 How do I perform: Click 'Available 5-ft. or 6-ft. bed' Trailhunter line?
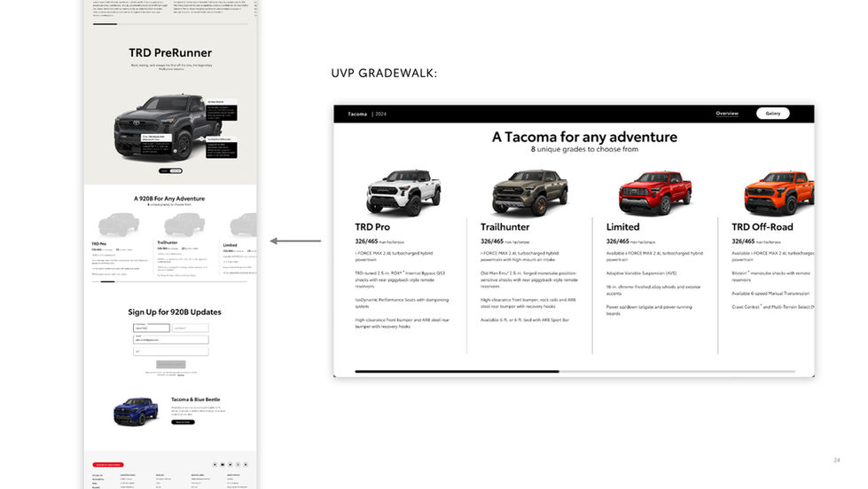click(525, 320)
